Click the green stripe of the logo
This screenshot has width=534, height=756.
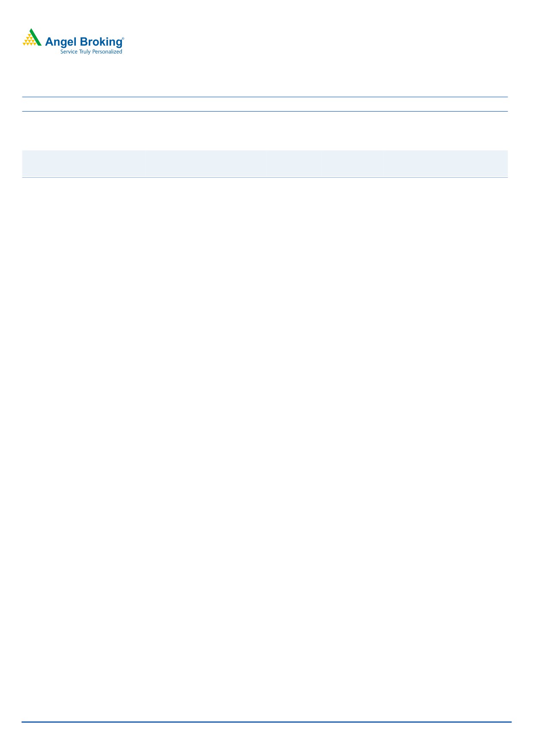pyautogui.click(x=36, y=37)
